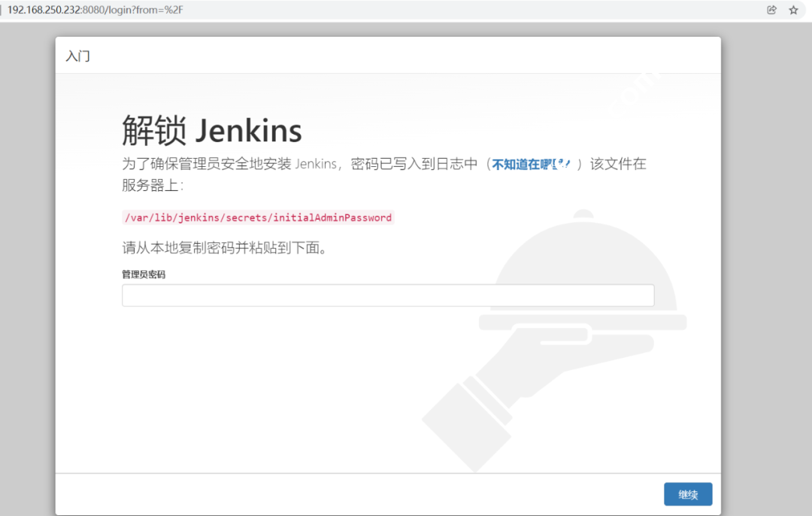Focus the 管理员密码 password field
Viewport: 812px width, 516px height.
click(x=388, y=296)
